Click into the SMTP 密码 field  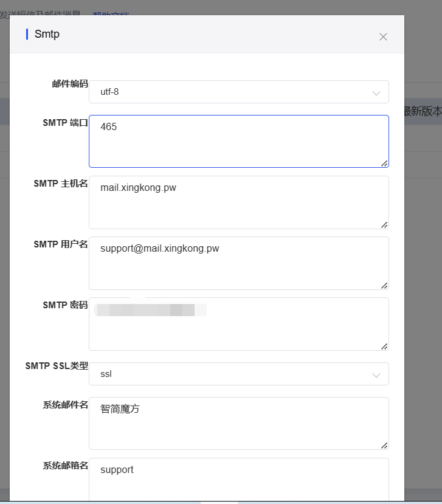point(239,324)
